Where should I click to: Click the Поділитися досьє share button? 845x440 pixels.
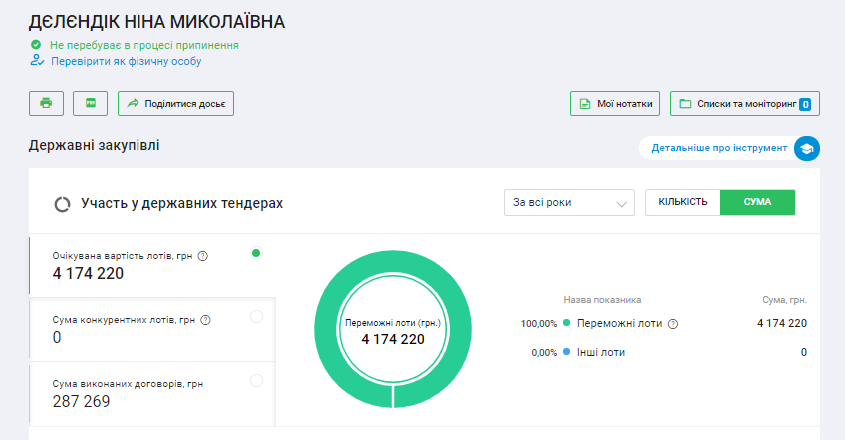176,104
